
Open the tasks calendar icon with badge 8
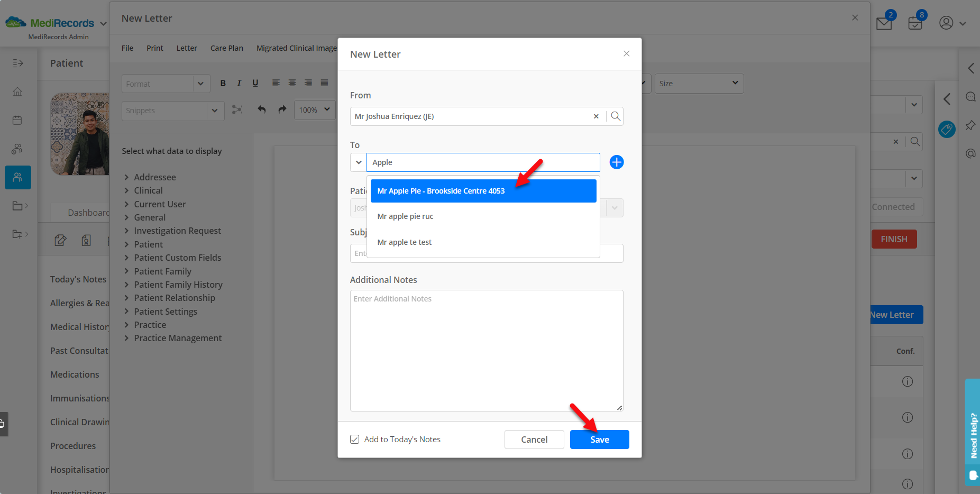[915, 23]
